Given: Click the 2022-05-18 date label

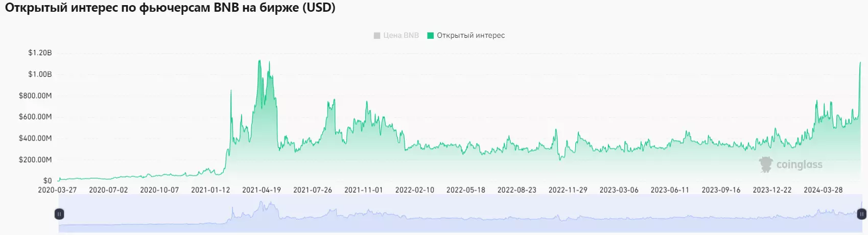Looking at the screenshot, I should [x=466, y=190].
